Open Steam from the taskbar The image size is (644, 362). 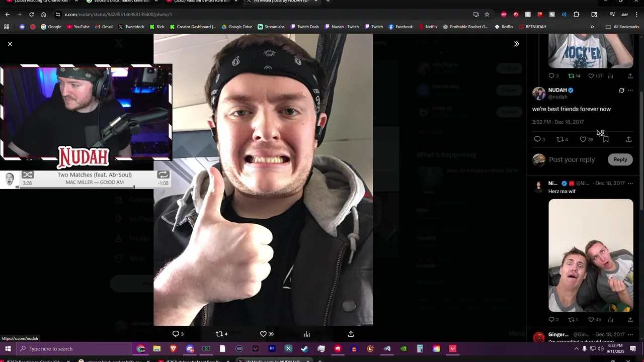tap(304, 348)
